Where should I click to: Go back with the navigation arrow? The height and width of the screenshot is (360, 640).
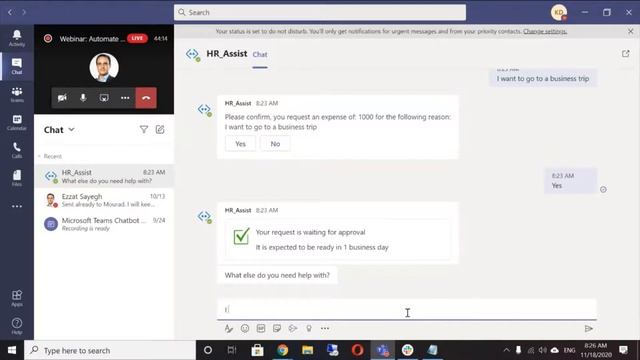[10, 12]
